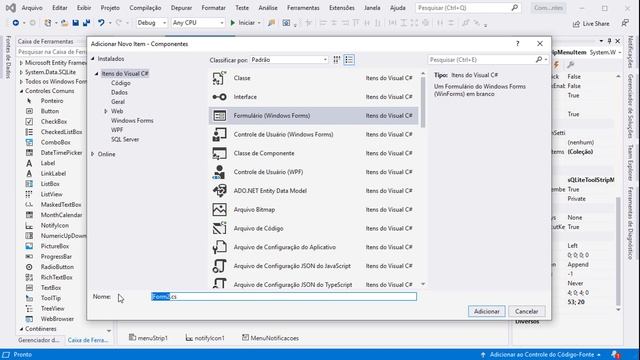Select the DateTimePicker control in the toolbox
Viewport: 640px width, 360px height.
(x=61, y=153)
